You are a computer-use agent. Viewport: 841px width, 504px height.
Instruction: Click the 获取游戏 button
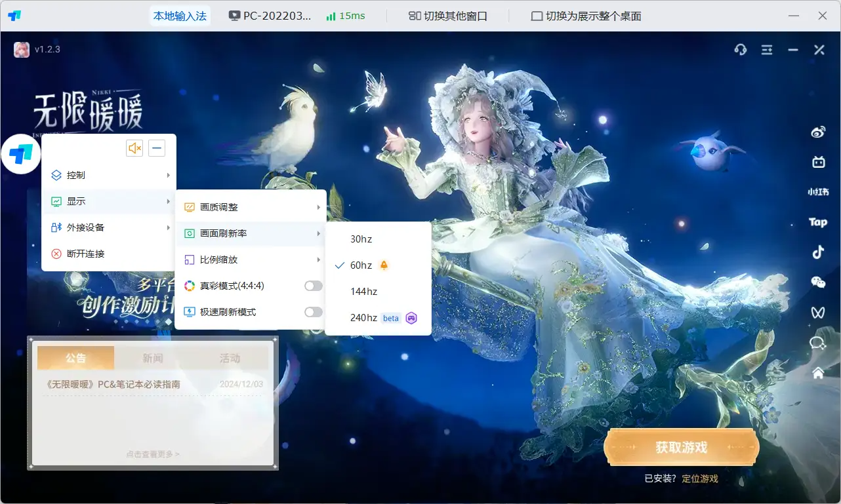(682, 448)
